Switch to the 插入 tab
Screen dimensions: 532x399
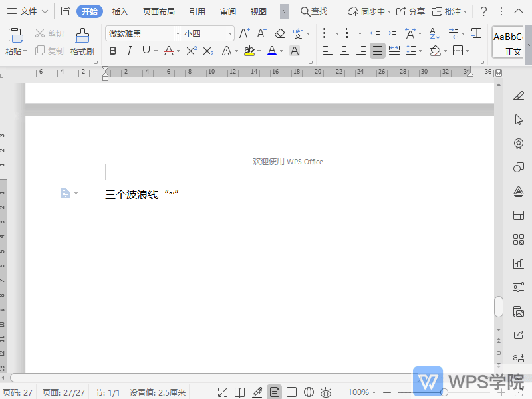pos(120,11)
